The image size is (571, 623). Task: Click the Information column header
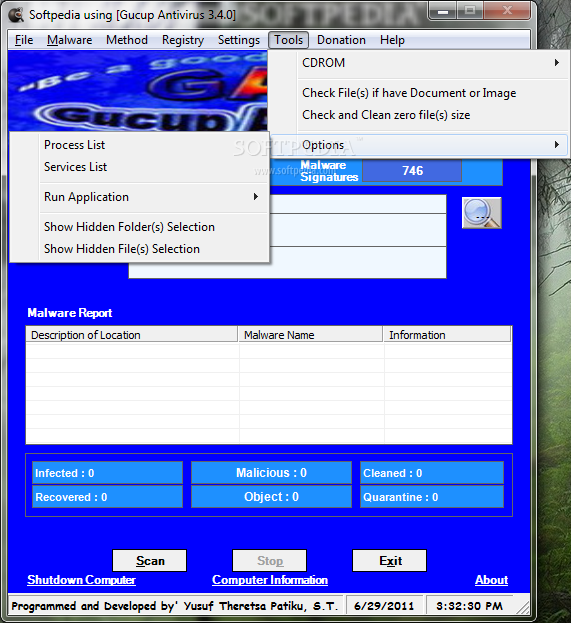click(x=447, y=335)
